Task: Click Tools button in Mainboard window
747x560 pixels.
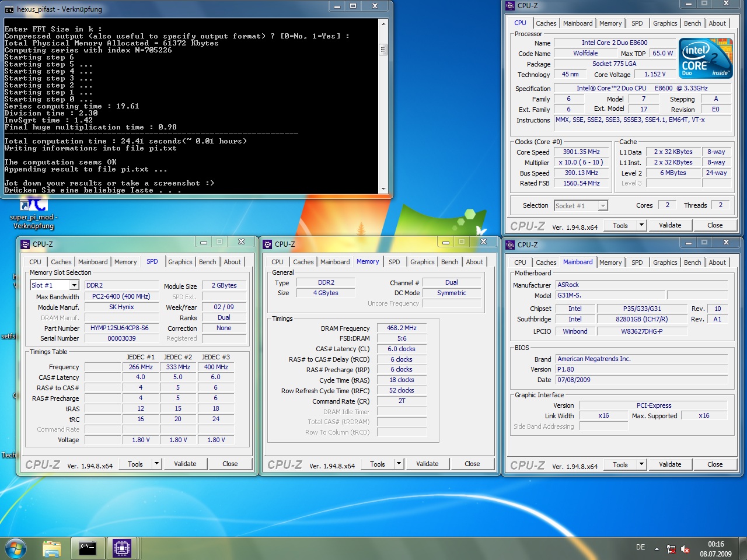Action: [620, 464]
